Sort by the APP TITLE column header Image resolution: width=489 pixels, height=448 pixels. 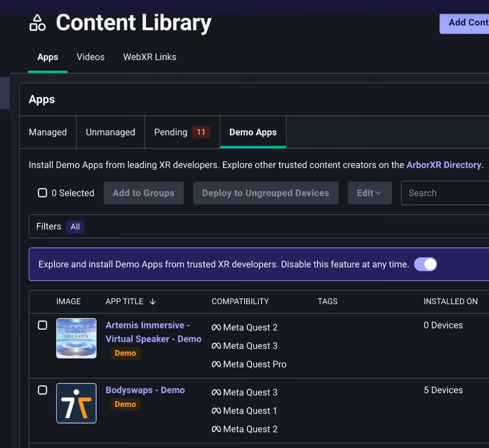pos(125,301)
